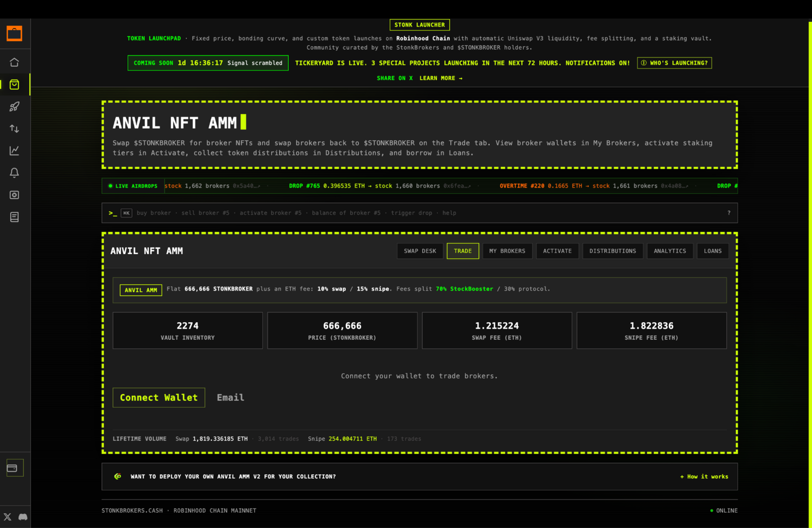Viewport: 812px width, 528px height.
Task: Click the Stonk Launcher badge
Action: tap(420, 25)
